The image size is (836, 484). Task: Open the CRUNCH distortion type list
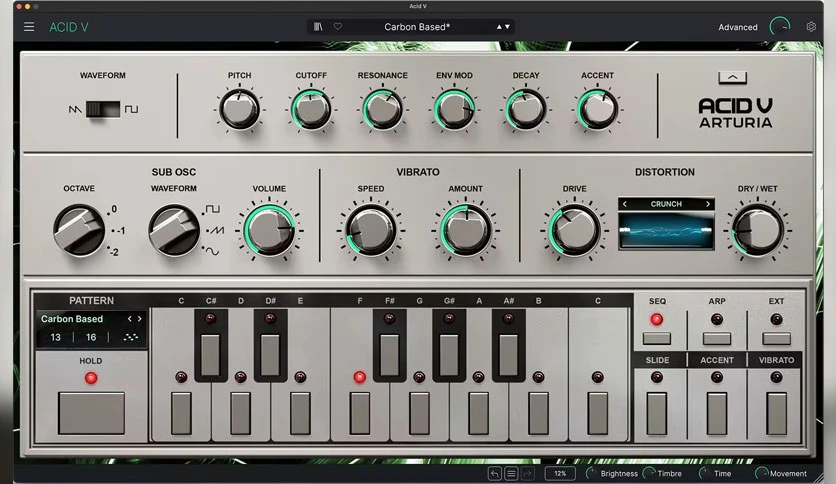pos(666,204)
